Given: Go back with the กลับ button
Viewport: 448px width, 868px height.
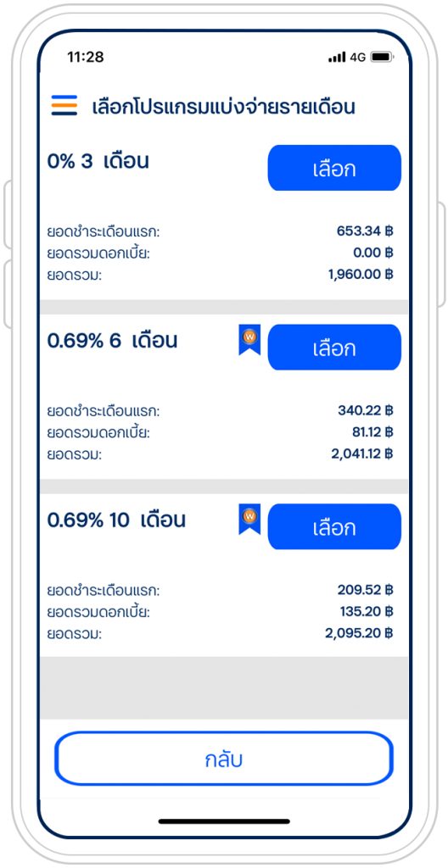Looking at the screenshot, I should pos(224,759).
